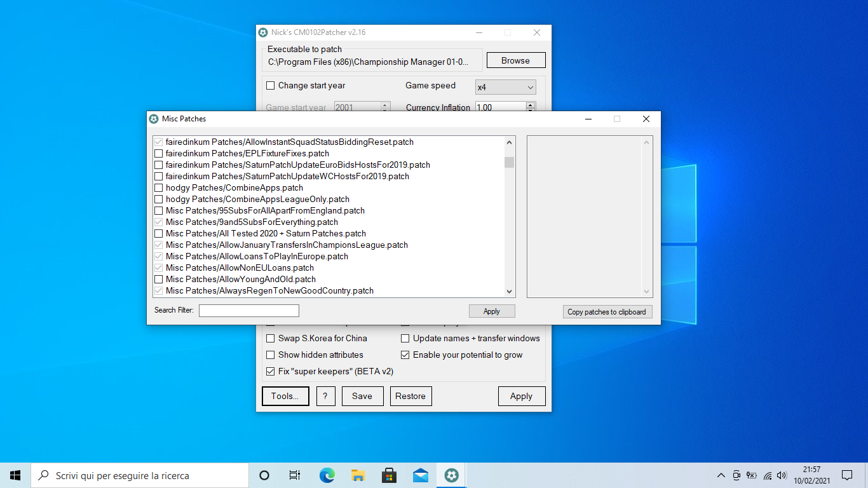
Task: Open the Meet Now tray icon
Action: click(x=736, y=475)
